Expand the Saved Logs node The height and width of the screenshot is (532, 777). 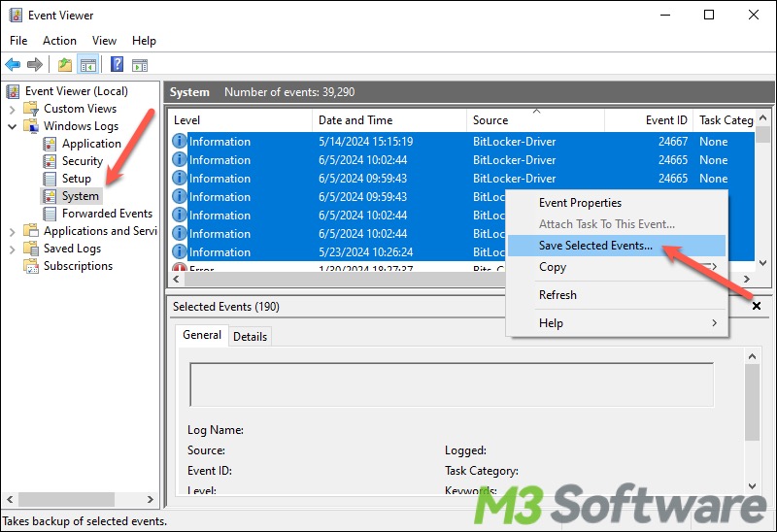tap(13, 249)
